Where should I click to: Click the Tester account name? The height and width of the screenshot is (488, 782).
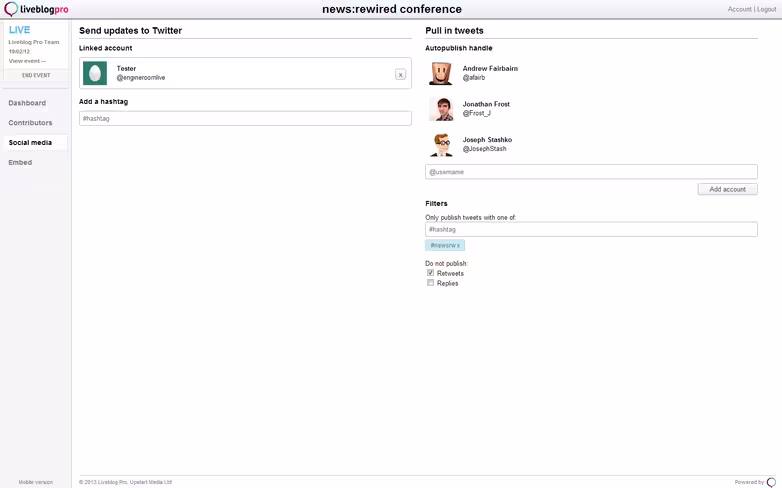[126, 68]
